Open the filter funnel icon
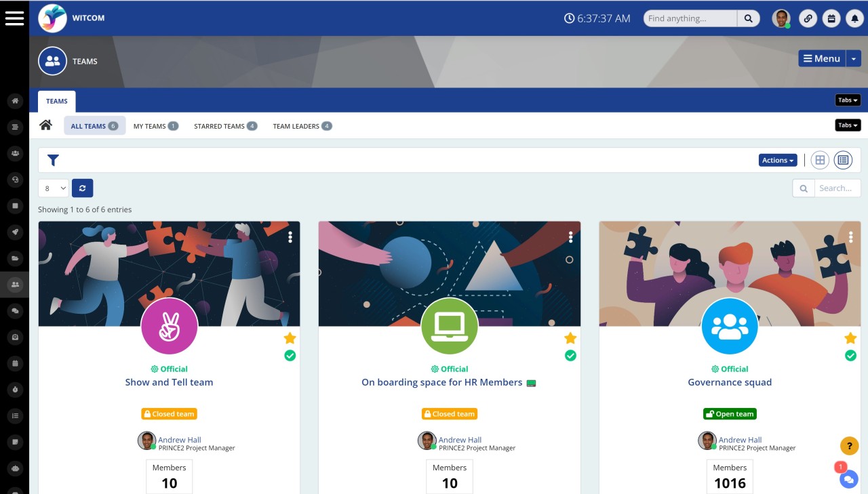 tap(53, 160)
